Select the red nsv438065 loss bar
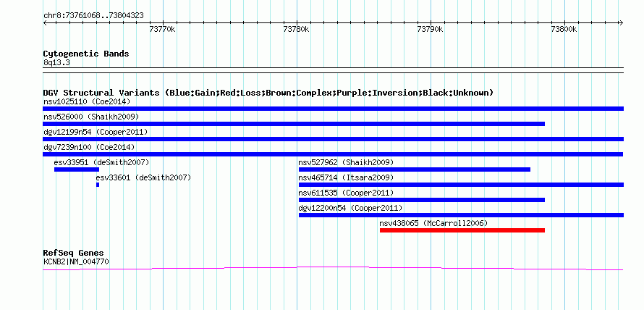Screen dimensions: 644x310 point(462,230)
